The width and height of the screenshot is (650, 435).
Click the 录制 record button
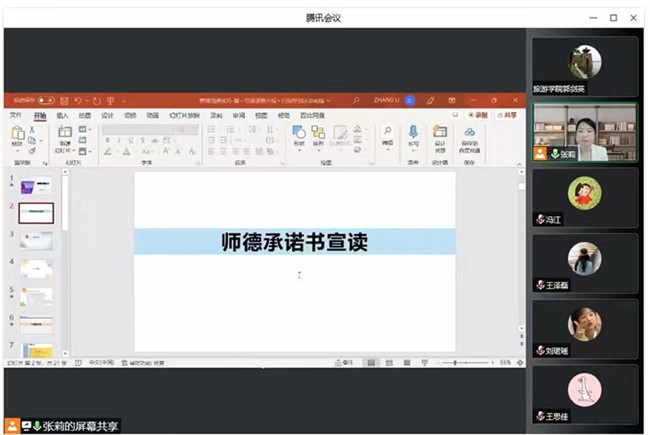coord(481,116)
